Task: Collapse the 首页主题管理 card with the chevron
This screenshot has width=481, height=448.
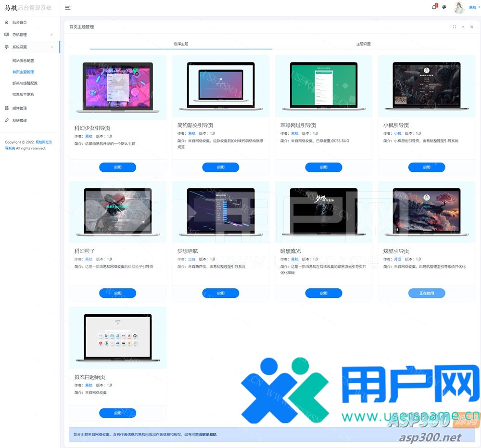Action: pos(463,27)
